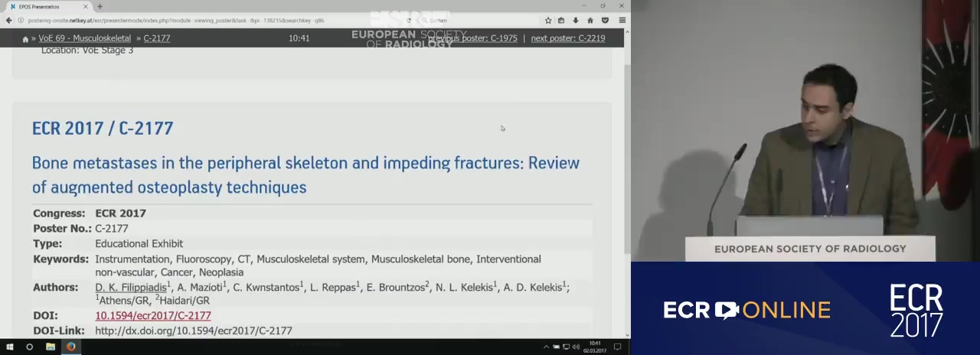Click the network icon in system tray
Screen dimensions: 980x355
(x=567, y=347)
